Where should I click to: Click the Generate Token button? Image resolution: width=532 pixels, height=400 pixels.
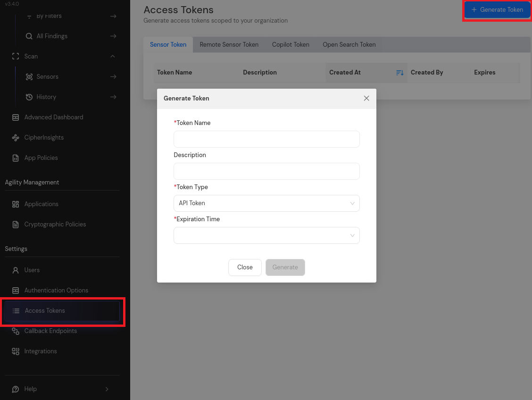click(497, 9)
